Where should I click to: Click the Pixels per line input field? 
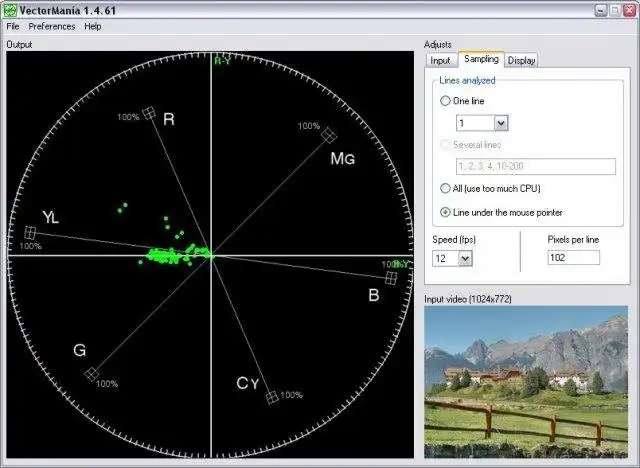pos(573,257)
